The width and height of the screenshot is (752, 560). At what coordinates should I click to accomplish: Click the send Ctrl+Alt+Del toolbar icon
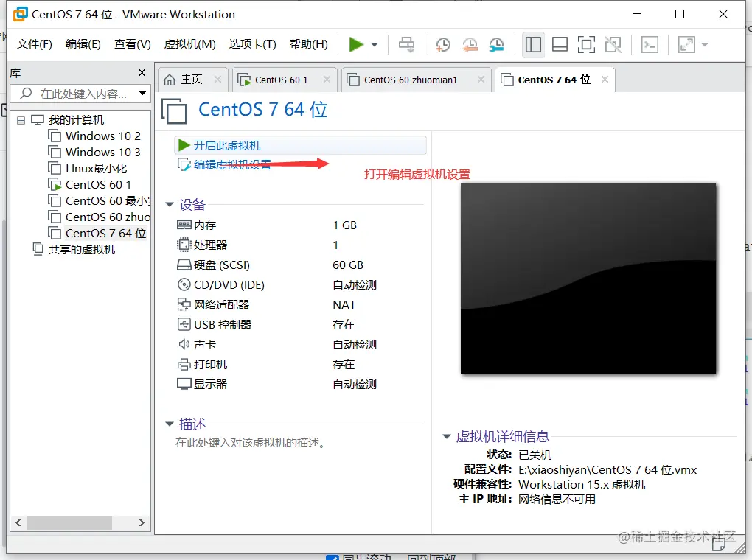407,45
